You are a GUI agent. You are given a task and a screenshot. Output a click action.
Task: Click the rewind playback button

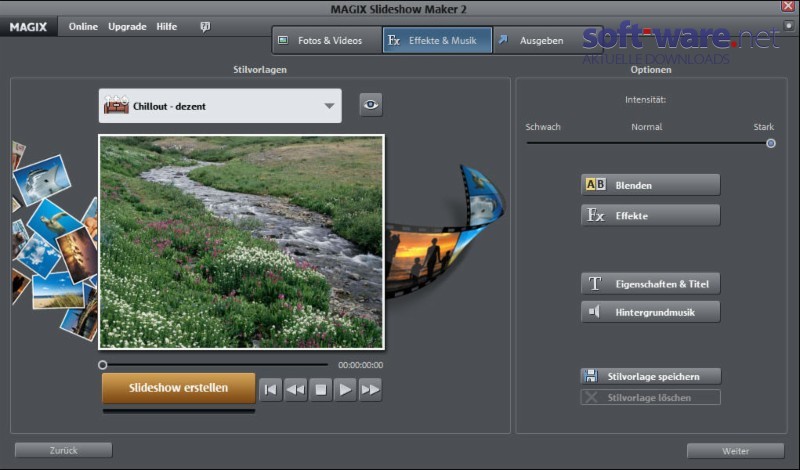tap(295, 389)
